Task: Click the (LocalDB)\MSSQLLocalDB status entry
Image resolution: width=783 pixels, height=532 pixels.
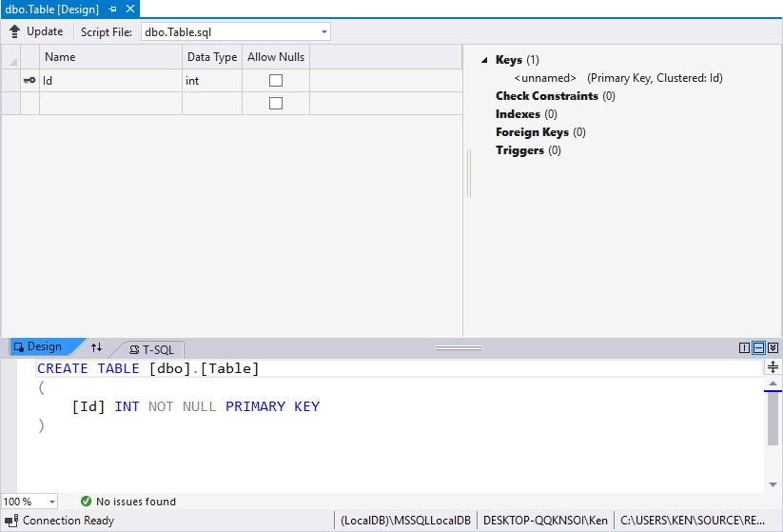Action: (x=405, y=521)
